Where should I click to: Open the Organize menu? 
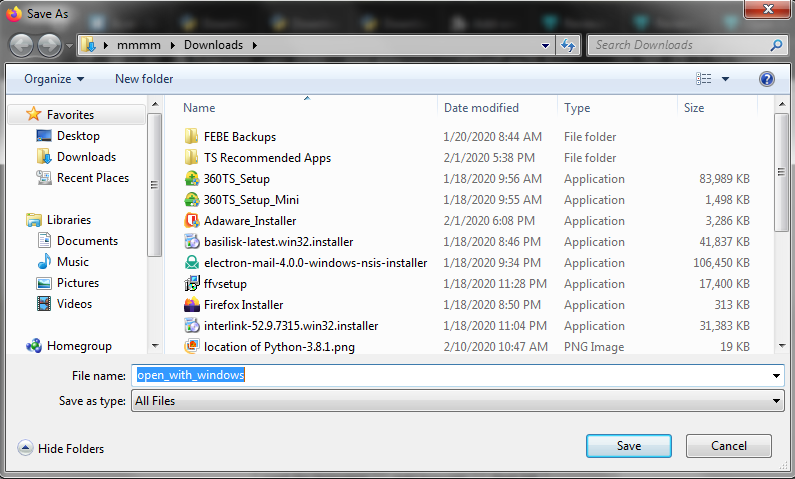[54, 79]
